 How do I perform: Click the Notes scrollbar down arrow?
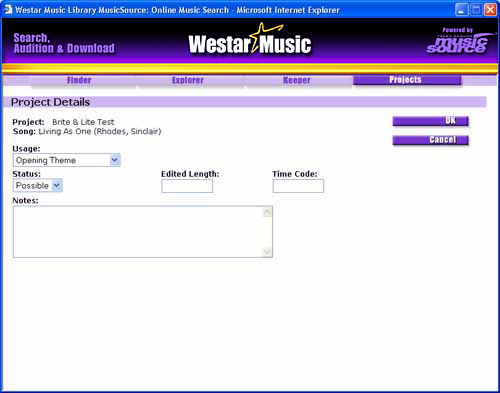[x=267, y=252]
